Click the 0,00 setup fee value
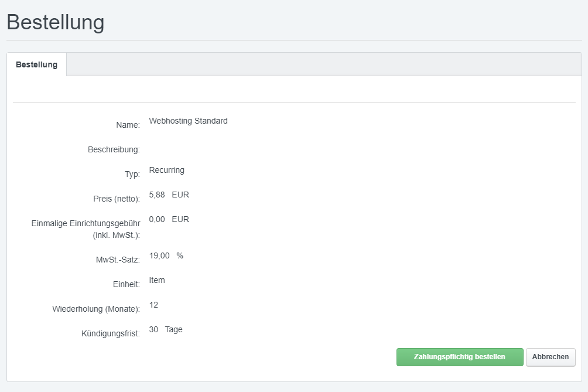The image size is (588, 392). pos(157,219)
